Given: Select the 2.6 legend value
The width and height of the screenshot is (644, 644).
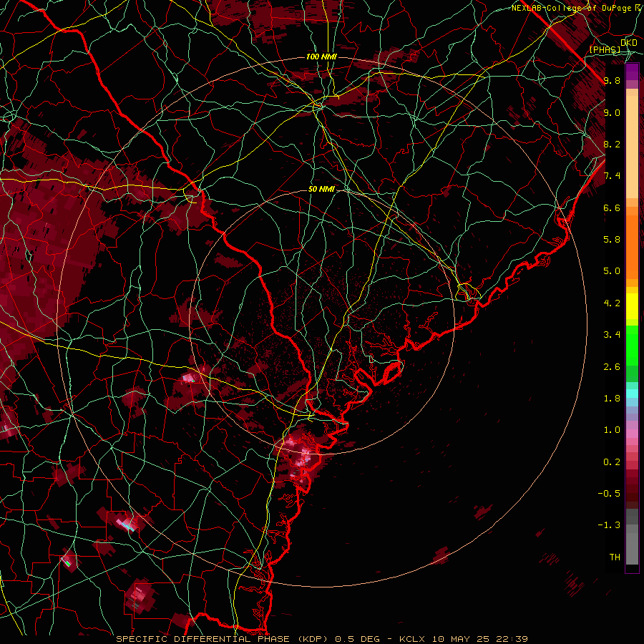Looking at the screenshot, I should pos(612,367).
